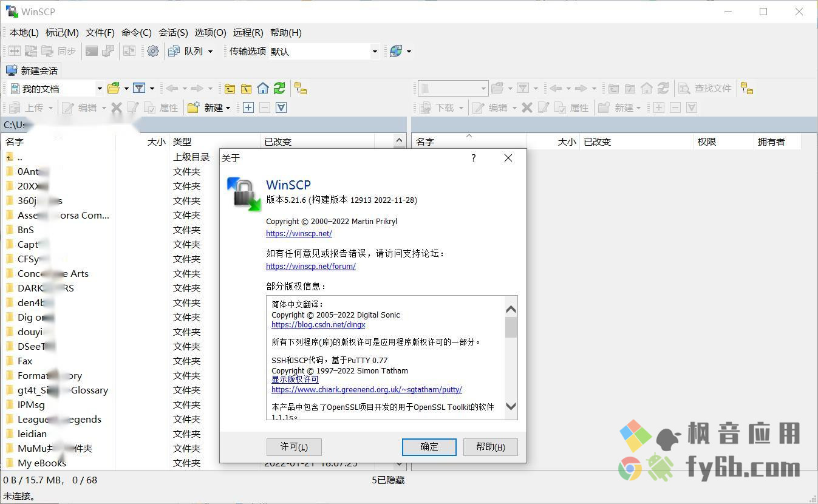Expand the remote Download (下载) dropdown arrow

coord(461,107)
